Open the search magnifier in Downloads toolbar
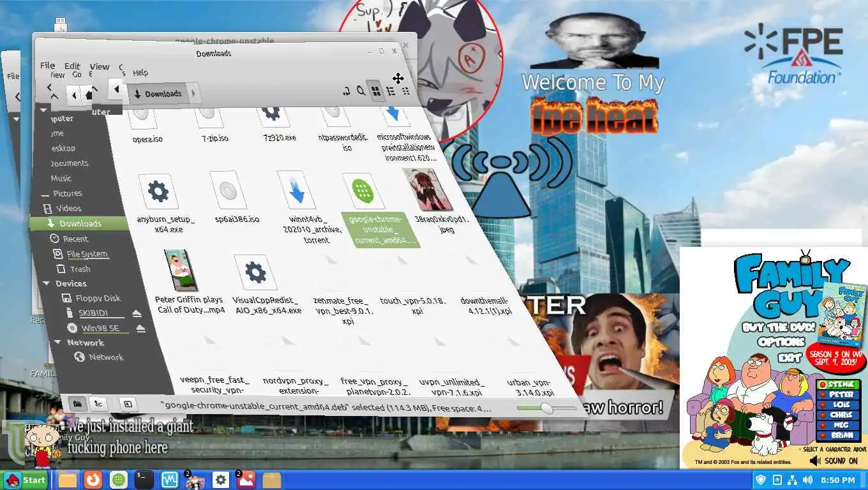 (361, 91)
